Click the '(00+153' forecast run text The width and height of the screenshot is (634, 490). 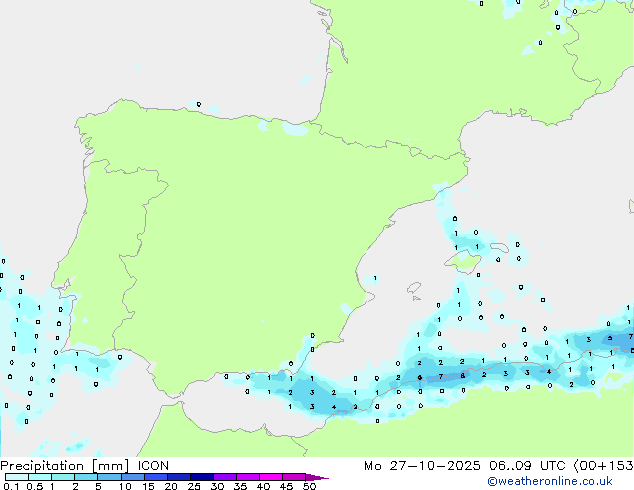click(603, 466)
